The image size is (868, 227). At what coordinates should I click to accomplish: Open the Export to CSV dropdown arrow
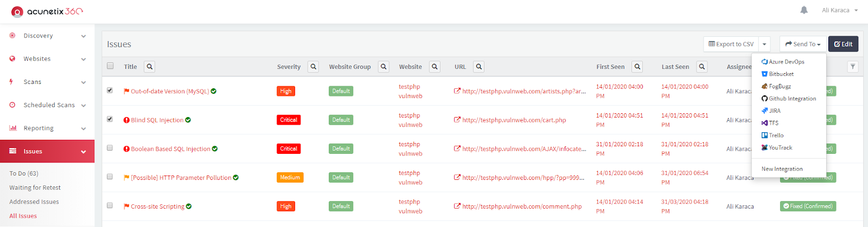(764, 44)
